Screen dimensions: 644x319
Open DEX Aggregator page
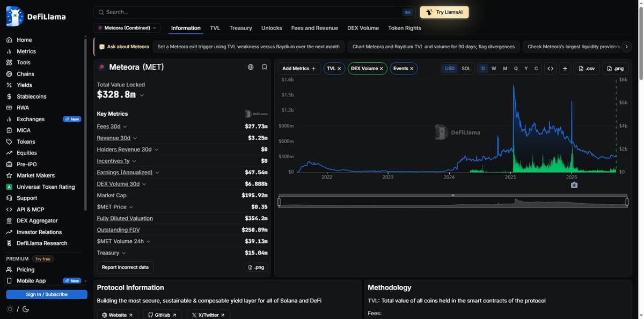[x=37, y=220]
